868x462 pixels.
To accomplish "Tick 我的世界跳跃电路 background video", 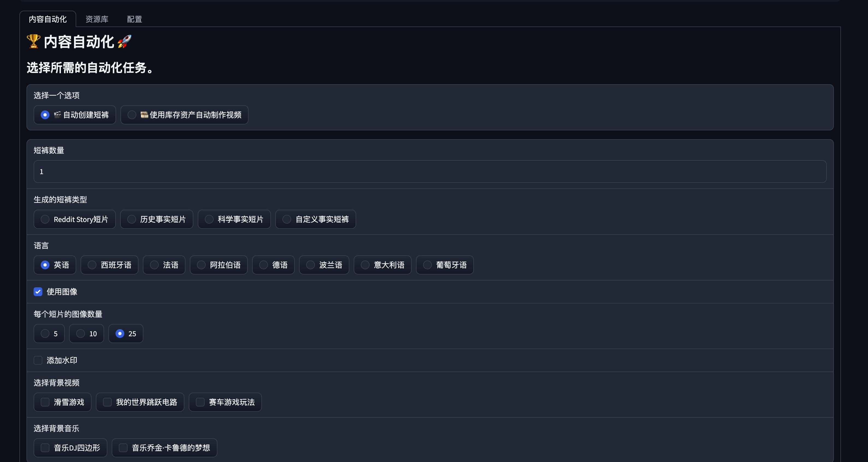I will point(107,402).
